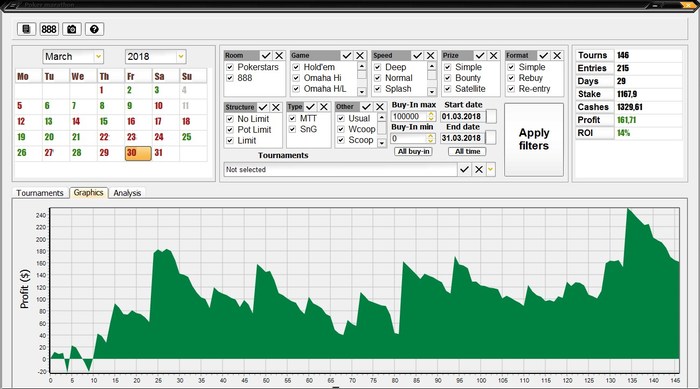Click the Speed list down arrow

click(x=432, y=92)
